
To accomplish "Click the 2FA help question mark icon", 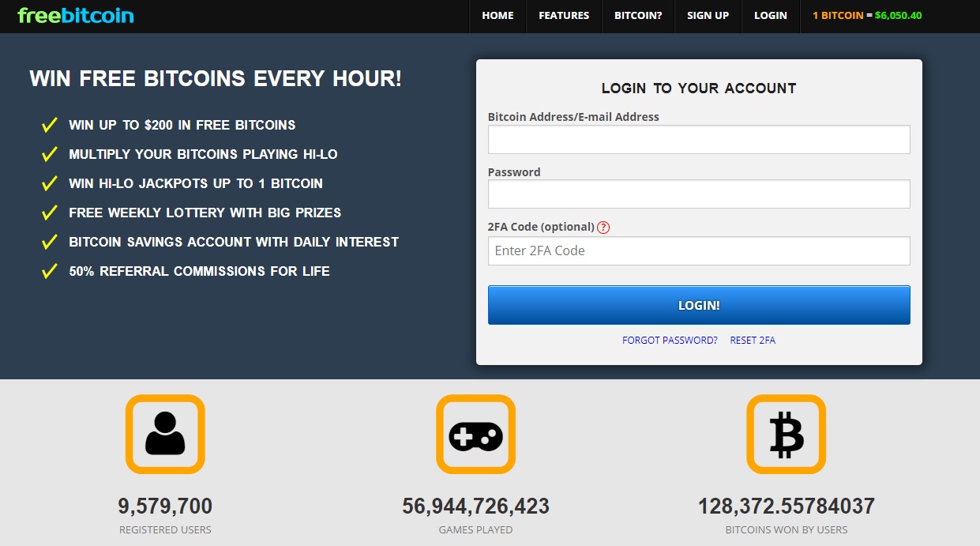I will point(603,228).
